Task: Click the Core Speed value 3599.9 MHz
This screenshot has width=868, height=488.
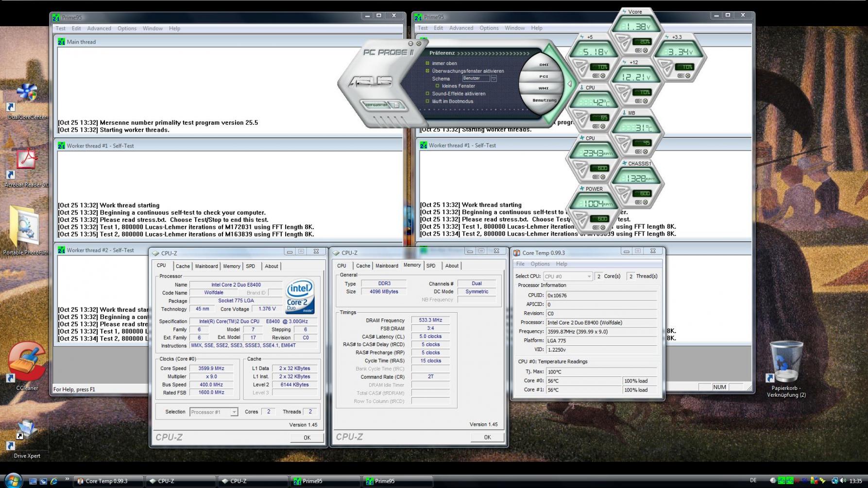Action: tap(211, 369)
